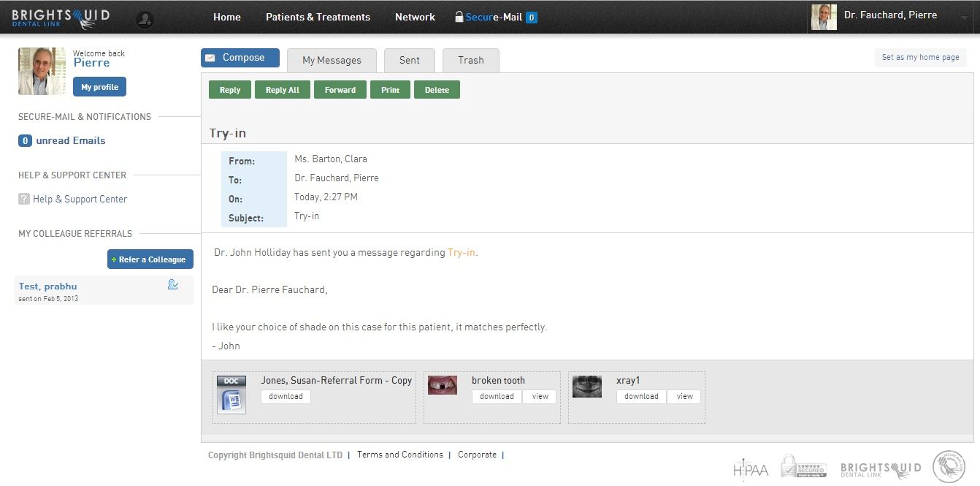The height and width of the screenshot is (486, 980).
Task: Click the green Delete button
Action: pos(437,90)
